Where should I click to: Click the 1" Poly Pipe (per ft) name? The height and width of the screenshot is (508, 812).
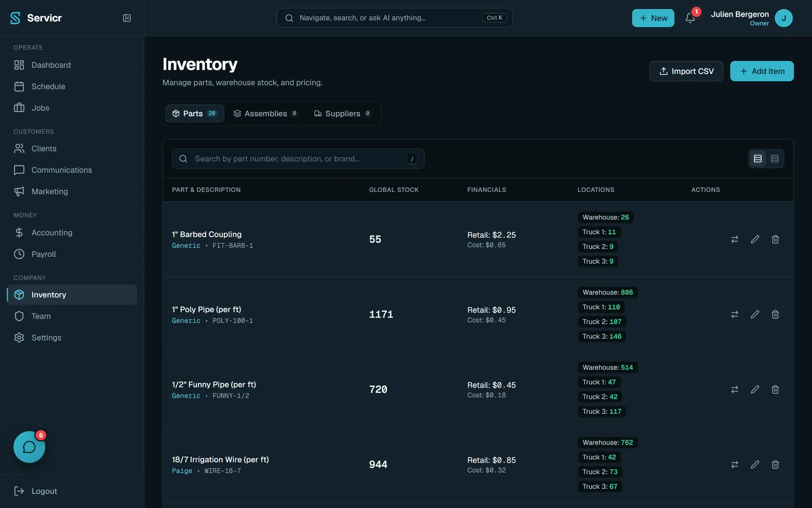(x=207, y=309)
